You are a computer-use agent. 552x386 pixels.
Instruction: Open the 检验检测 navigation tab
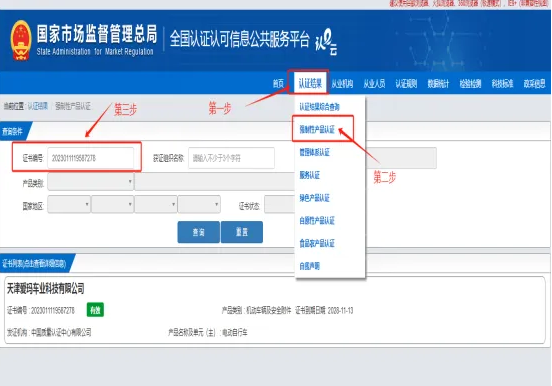click(x=470, y=83)
